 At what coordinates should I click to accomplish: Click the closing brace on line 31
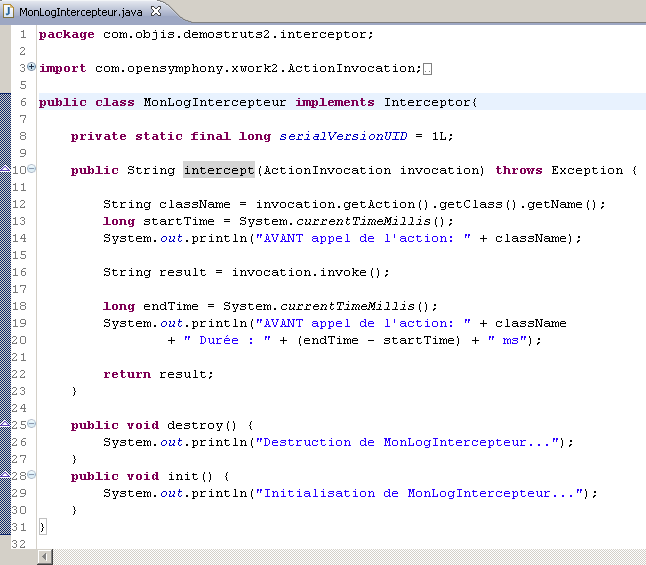pyautogui.click(x=42, y=526)
